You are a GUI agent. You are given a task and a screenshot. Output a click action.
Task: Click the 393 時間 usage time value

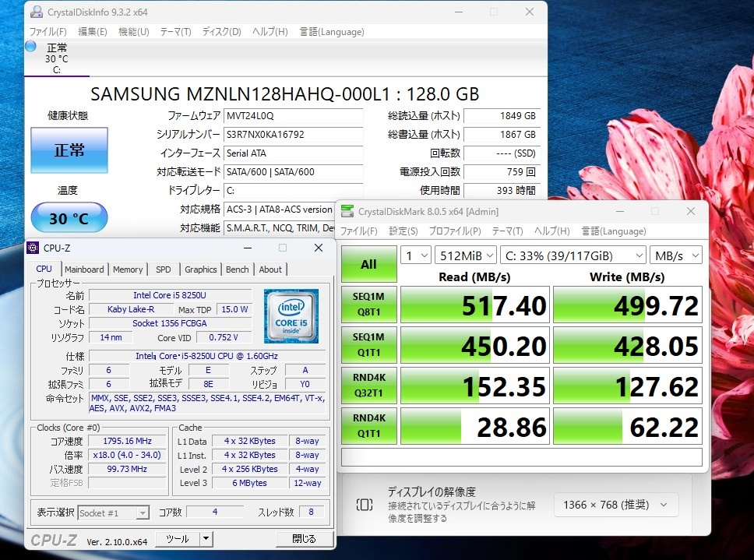502,191
